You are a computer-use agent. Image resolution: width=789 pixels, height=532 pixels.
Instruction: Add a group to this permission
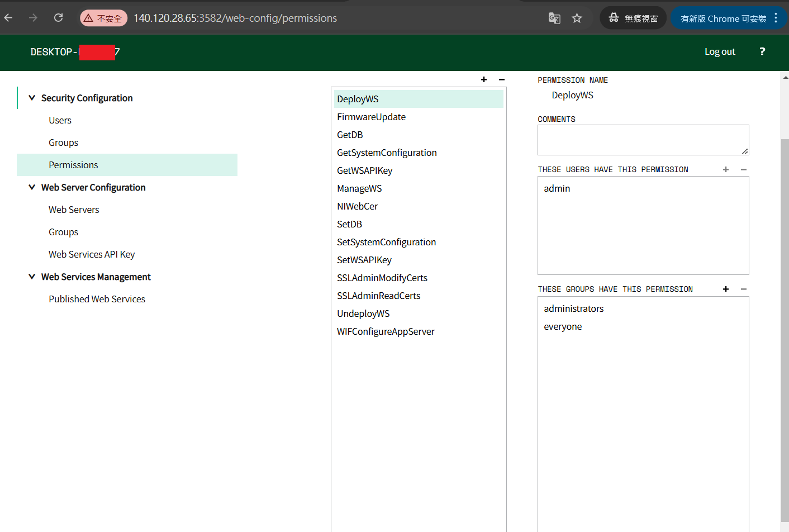click(726, 289)
